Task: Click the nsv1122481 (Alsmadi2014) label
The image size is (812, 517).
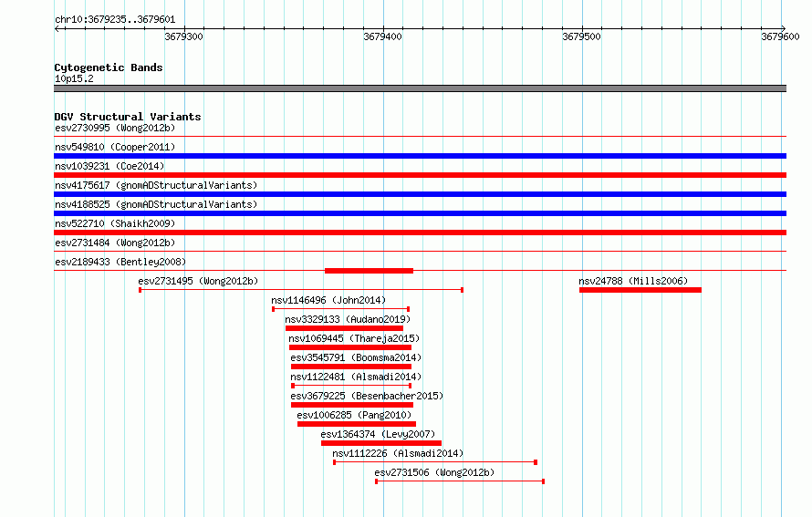Action: tap(356, 377)
